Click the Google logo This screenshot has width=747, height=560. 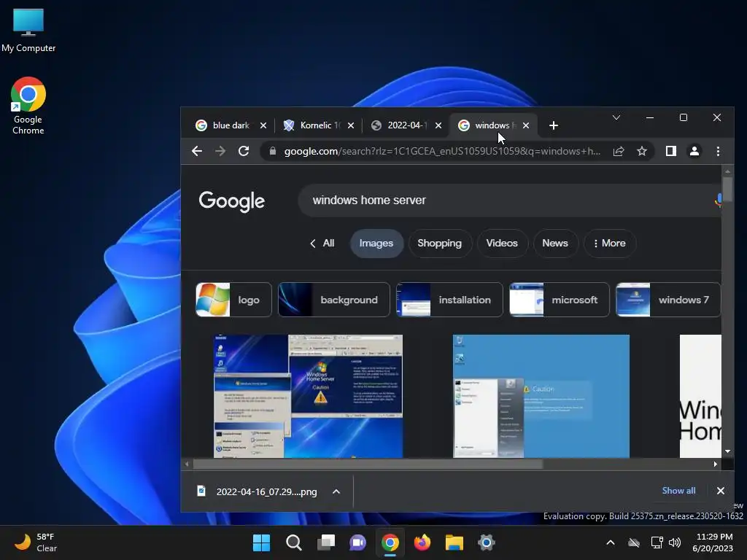tap(231, 201)
